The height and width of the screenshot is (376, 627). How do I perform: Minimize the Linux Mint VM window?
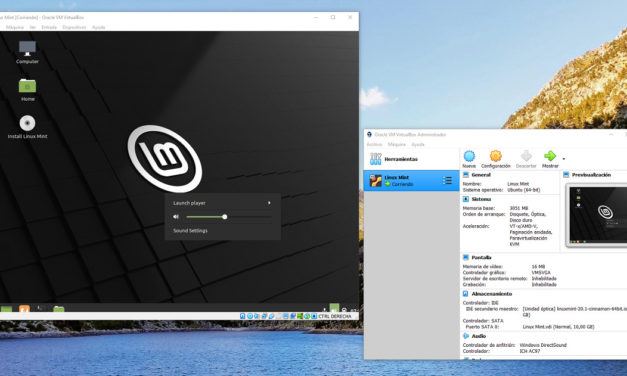(316, 17)
